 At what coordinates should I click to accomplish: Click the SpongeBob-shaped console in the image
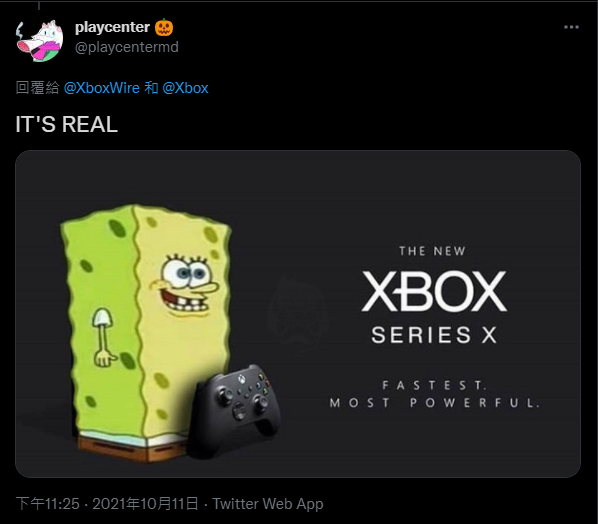(x=146, y=332)
